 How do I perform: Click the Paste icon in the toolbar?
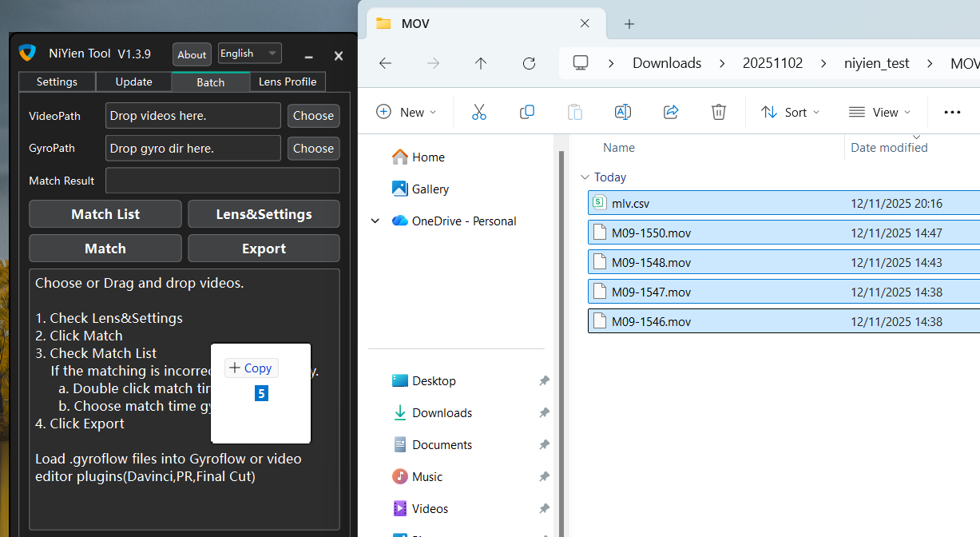pyautogui.click(x=574, y=112)
